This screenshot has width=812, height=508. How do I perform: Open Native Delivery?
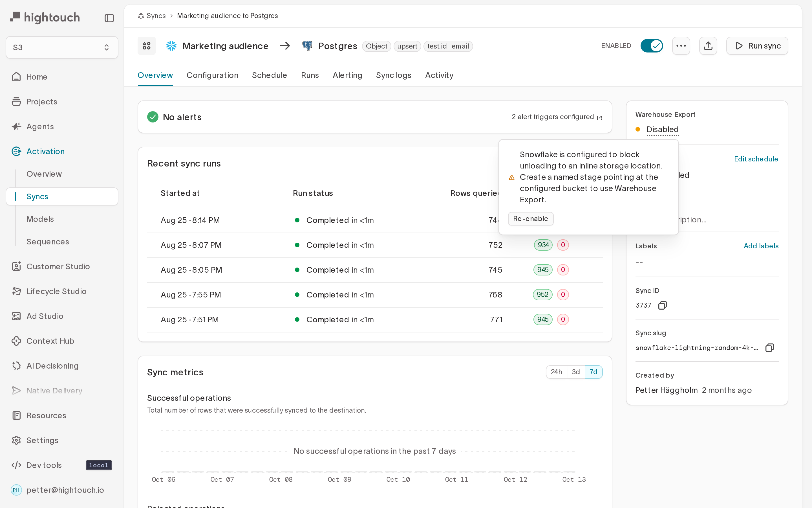click(x=54, y=391)
